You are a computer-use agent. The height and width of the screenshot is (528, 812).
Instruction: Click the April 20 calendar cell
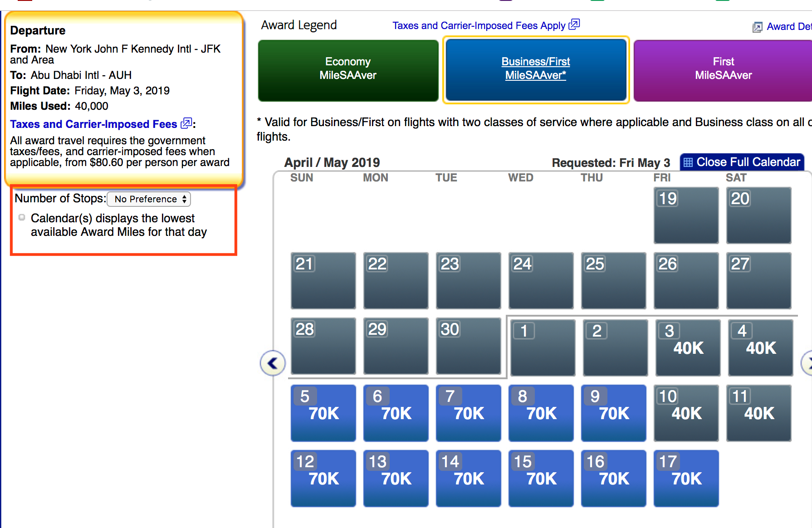click(759, 215)
